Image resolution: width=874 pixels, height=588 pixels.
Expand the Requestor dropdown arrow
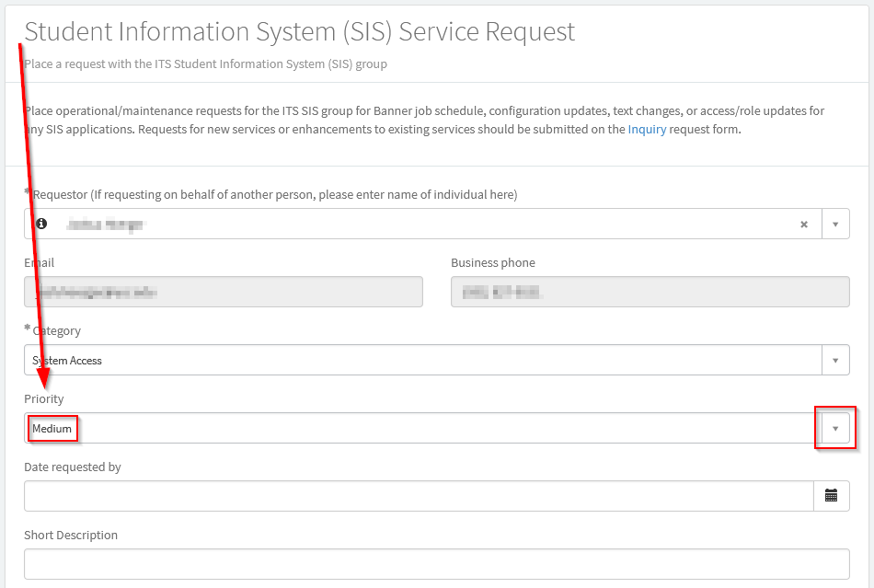(x=835, y=224)
